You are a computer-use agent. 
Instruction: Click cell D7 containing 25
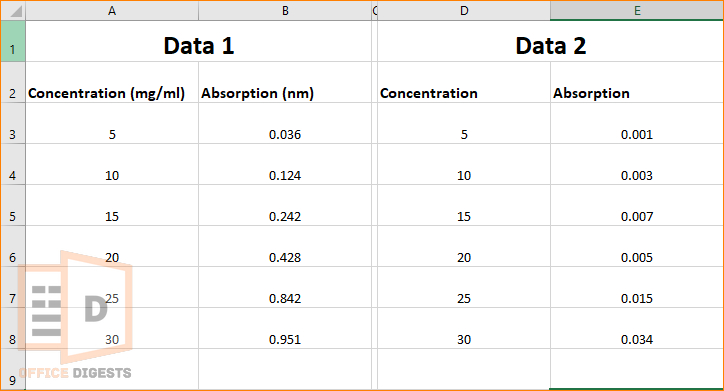[x=464, y=287]
